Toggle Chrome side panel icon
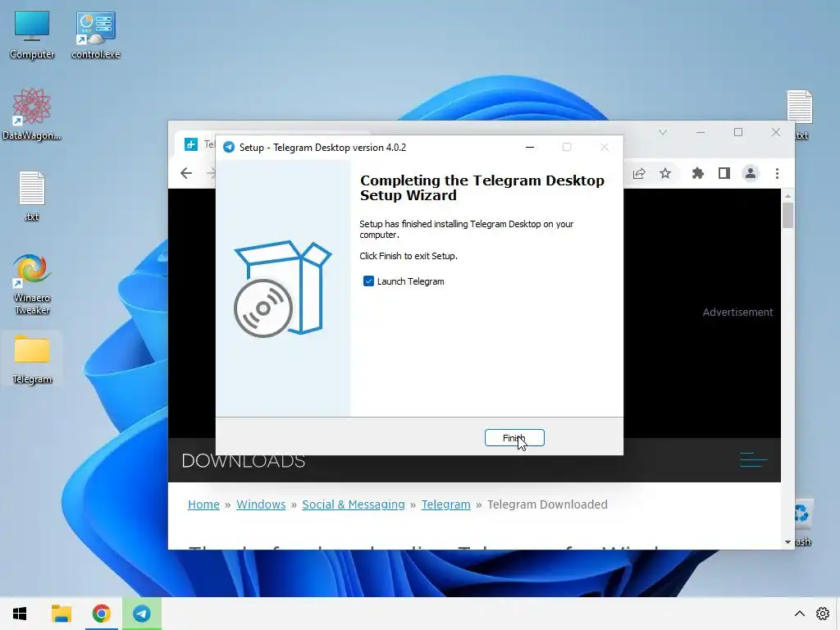 click(724, 173)
